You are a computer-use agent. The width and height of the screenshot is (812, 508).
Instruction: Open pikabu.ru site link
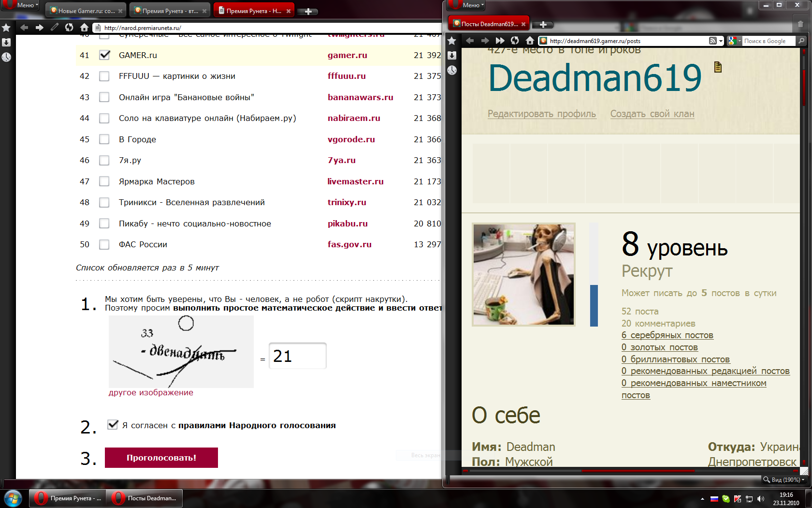tap(348, 224)
